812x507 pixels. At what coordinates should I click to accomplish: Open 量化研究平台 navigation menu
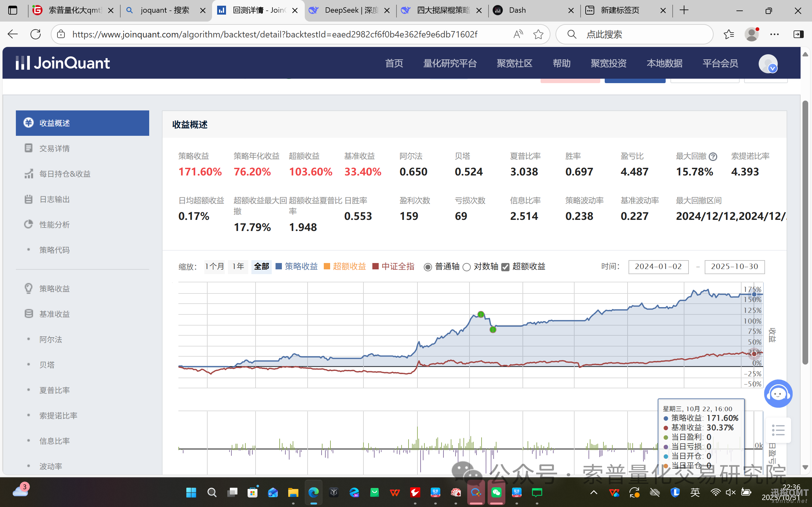(x=450, y=63)
